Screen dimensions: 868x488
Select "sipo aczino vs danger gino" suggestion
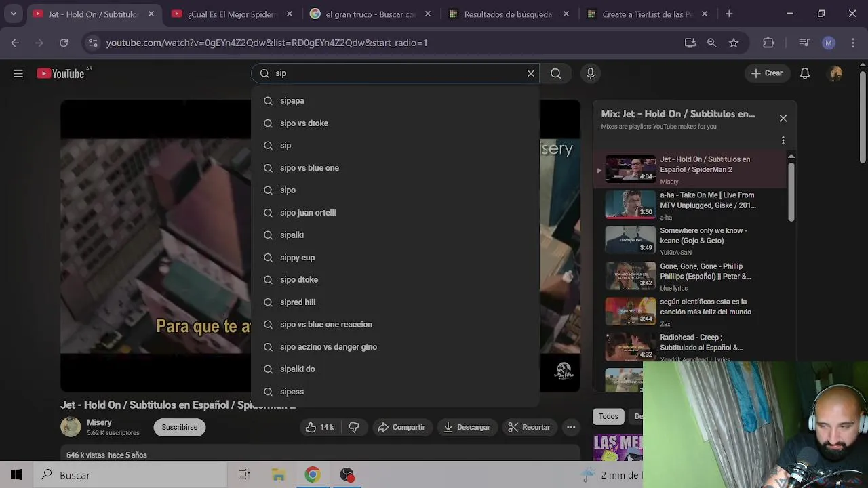[x=395, y=346]
